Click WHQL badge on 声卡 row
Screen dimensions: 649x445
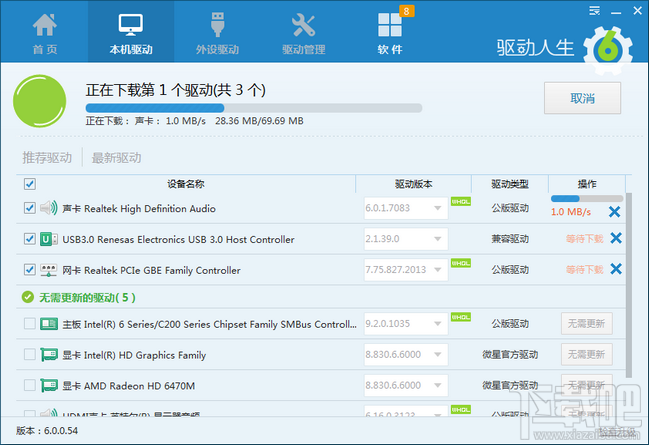(x=461, y=202)
